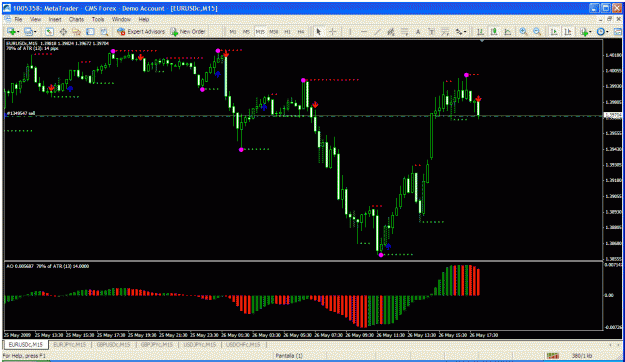Image resolution: width=625 pixels, height=362 pixels.
Task: Select the EURUSDc,M15 chart tab
Action: point(26,344)
